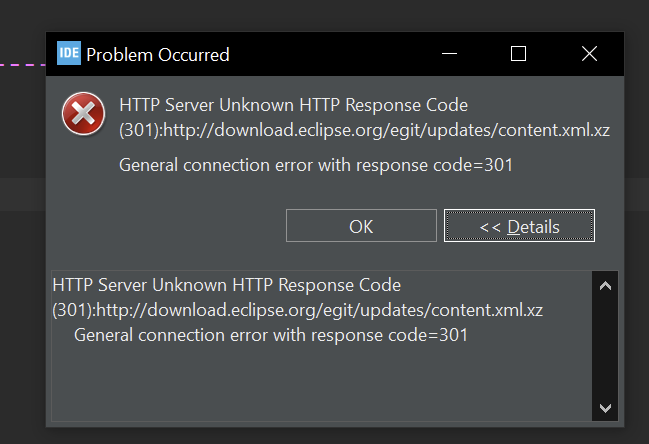Click the IDE icon in title bar
The image size is (649, 444).
[69, 54]
